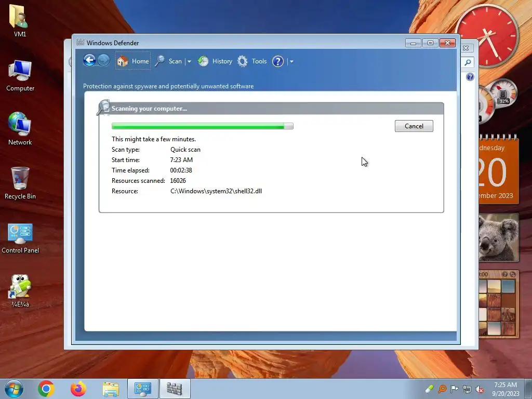The height and width of the screenshot is (399, 532).
Task: Open Defender help question mark
Action: (277, 61)
